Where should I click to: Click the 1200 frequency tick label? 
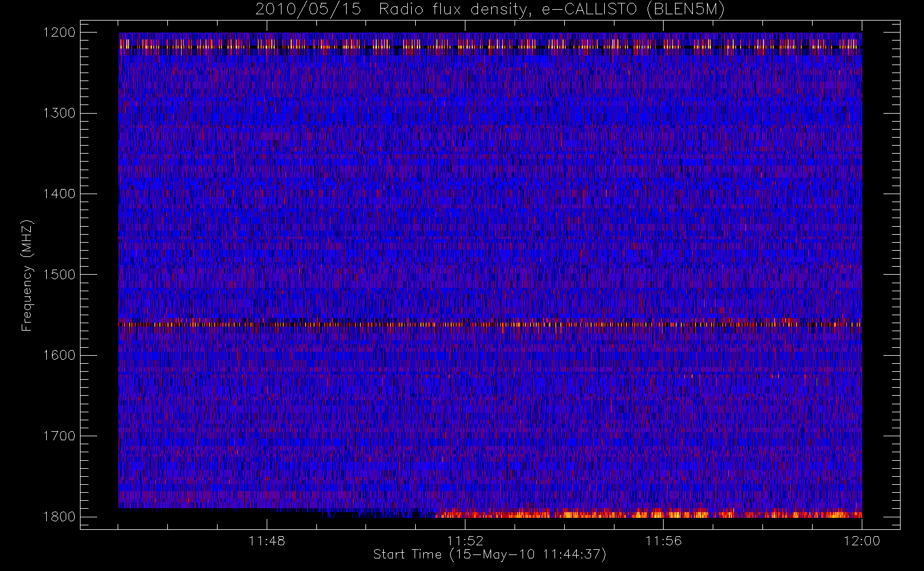[x=59, y=33]
